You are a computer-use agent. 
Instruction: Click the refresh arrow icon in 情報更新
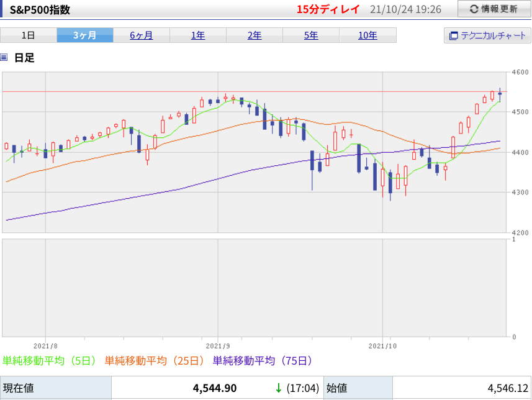pos(474,9)
